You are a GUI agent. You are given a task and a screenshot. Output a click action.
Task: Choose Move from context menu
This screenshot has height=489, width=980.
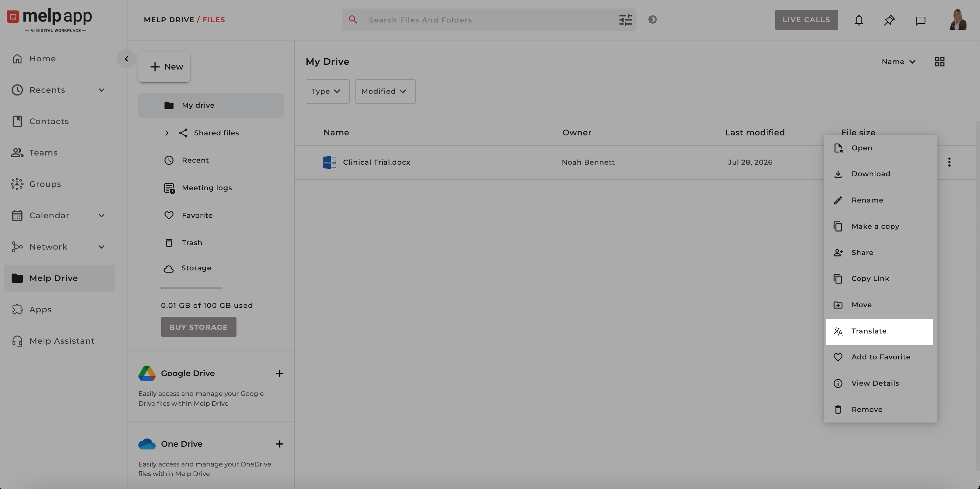point(879,305)
